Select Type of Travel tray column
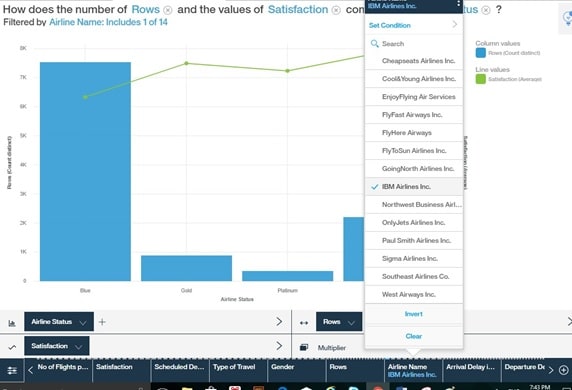Image resolution: width=572 pixels, height=390 pixels. [239, 371]
